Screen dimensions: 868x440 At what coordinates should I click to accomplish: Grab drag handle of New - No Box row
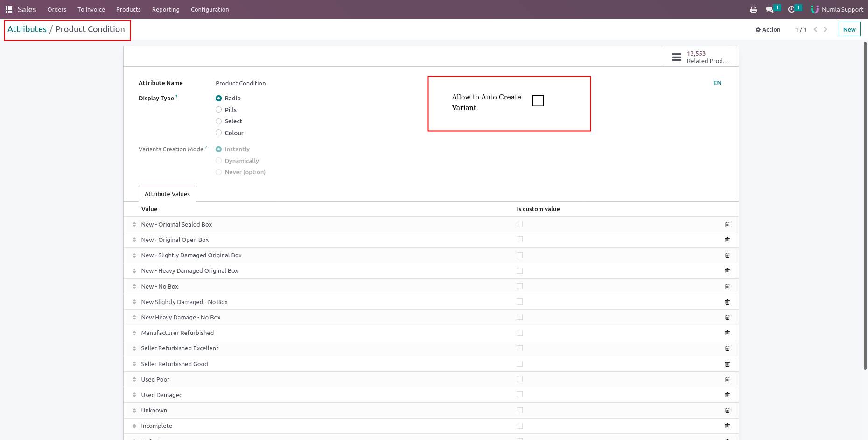[x=134, y=287]
